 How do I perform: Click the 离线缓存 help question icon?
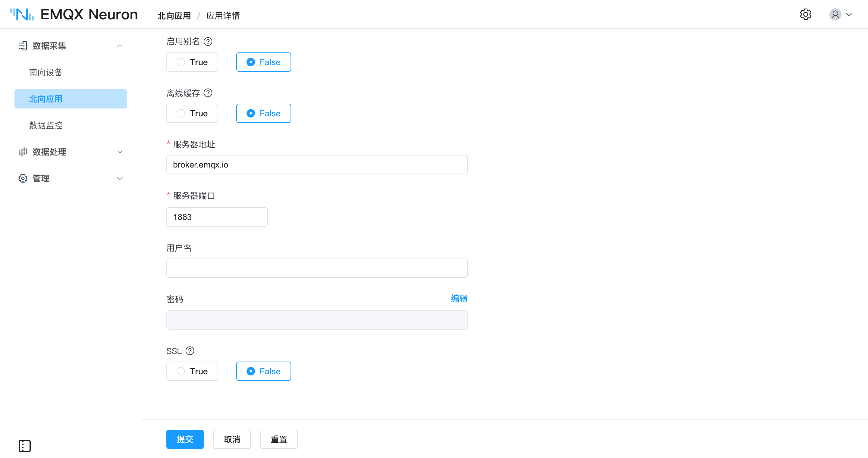coord(208,93)
